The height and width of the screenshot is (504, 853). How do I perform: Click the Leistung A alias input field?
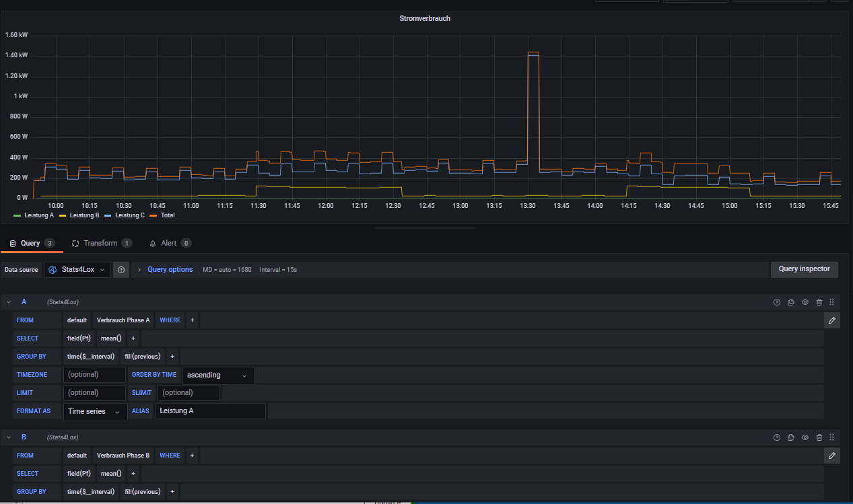(210, 411)
